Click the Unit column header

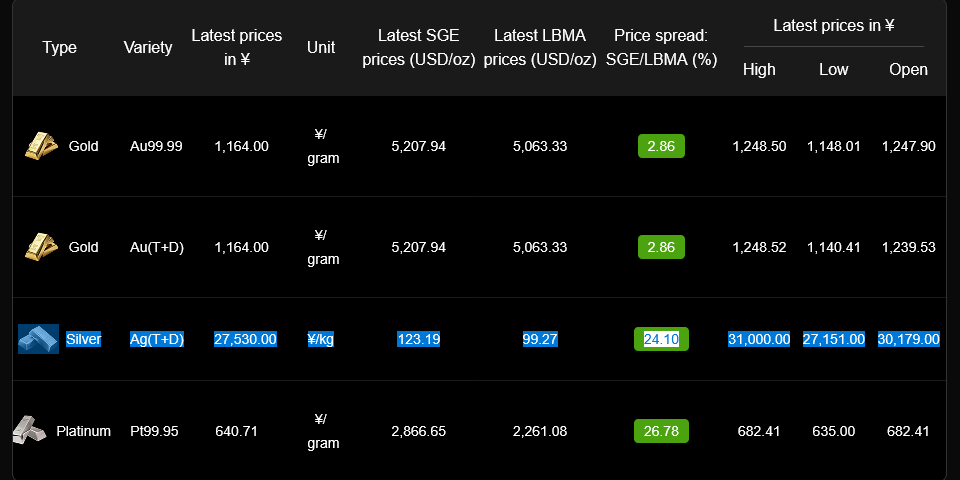(322, 47)
